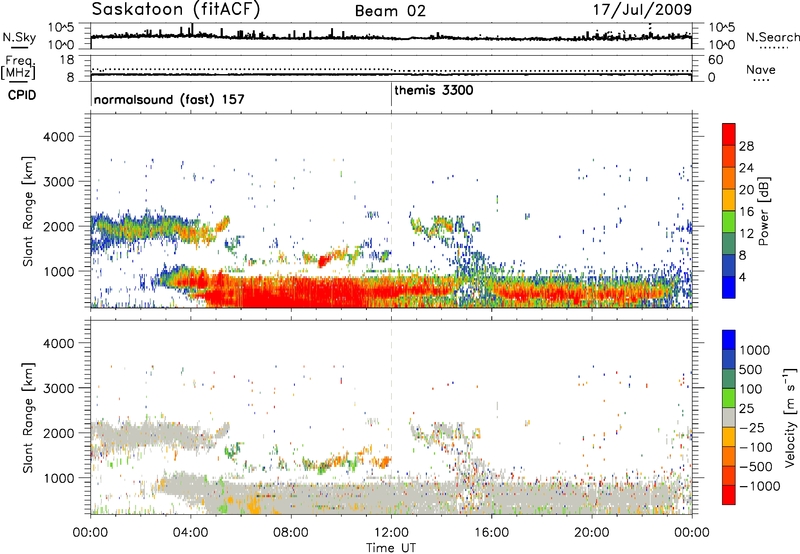Click velocity colorbar label '-1000'
The height and width of the screenshot is (554, 800).
[x=759, y=486]
